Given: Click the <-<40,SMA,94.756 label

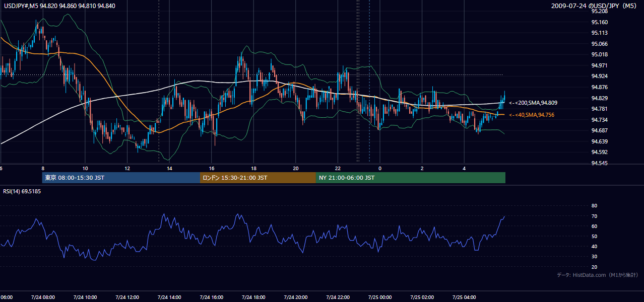Looking at the screenshot, I should tap(532, 115).
